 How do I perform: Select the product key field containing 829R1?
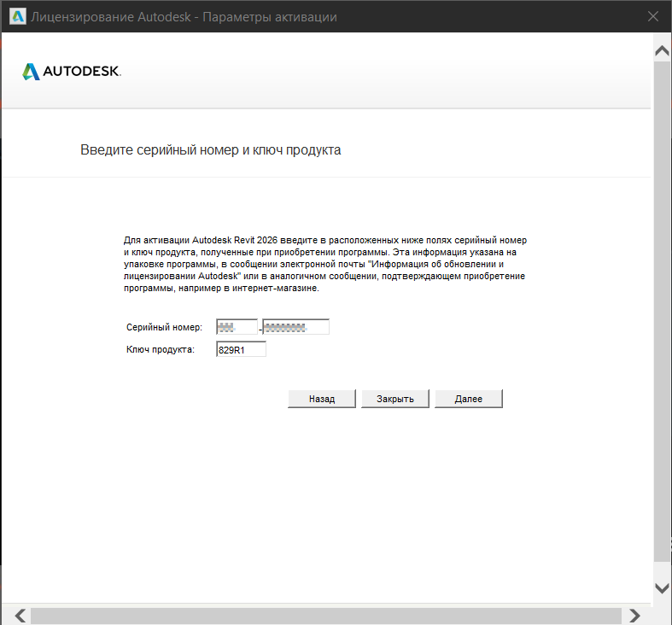pos(241,349)
